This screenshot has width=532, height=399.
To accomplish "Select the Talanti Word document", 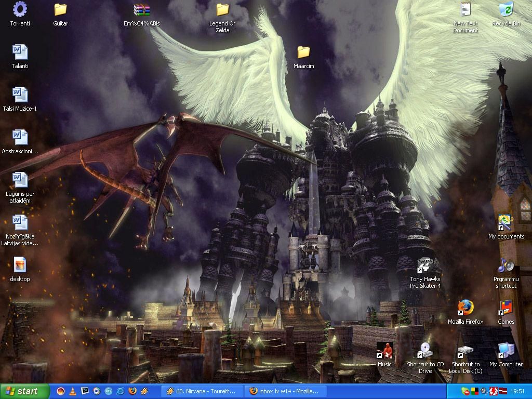I will 20,56.
